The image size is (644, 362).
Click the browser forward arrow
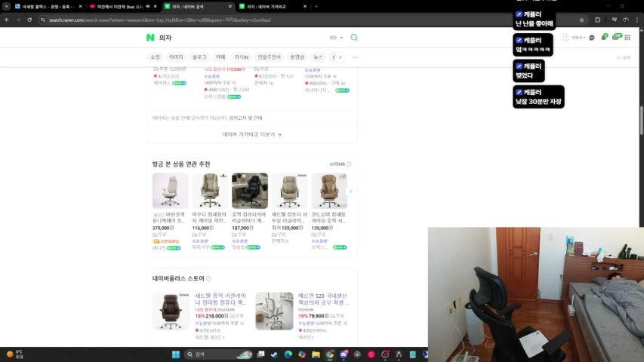pos(18,20)
